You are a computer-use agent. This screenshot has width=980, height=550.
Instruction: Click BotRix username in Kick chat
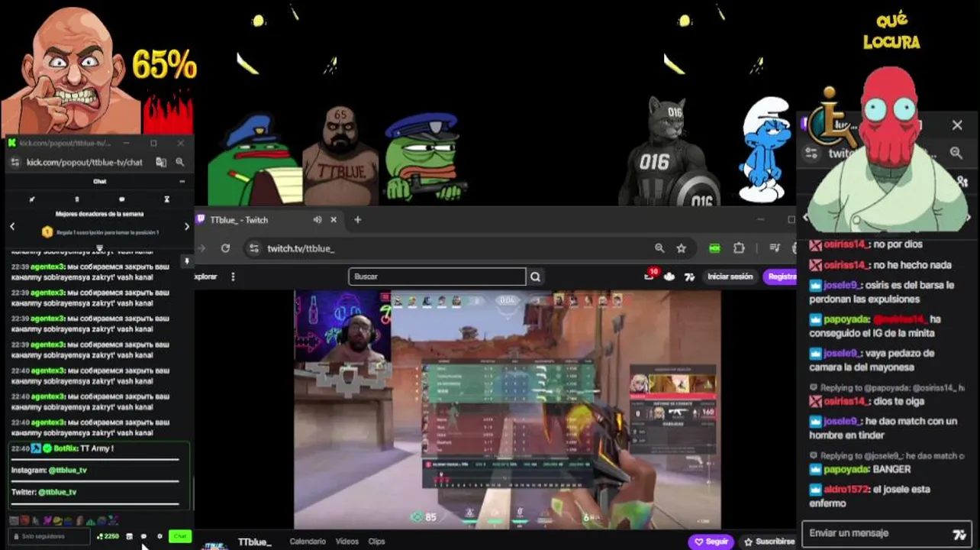coord(65,448)
